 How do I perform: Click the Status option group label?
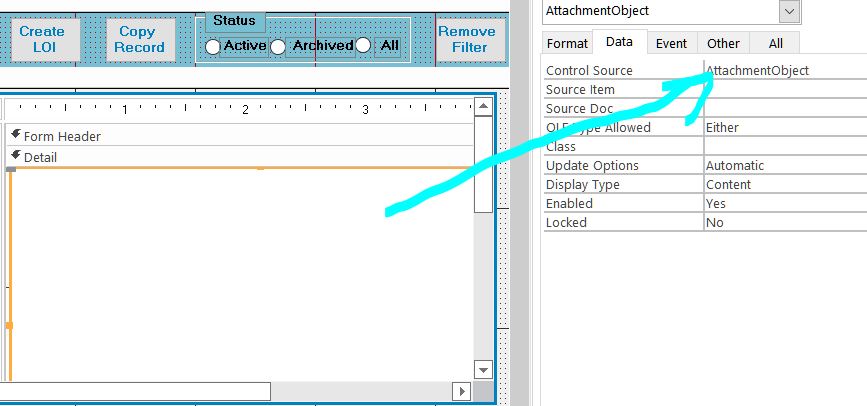coord(234,21)
